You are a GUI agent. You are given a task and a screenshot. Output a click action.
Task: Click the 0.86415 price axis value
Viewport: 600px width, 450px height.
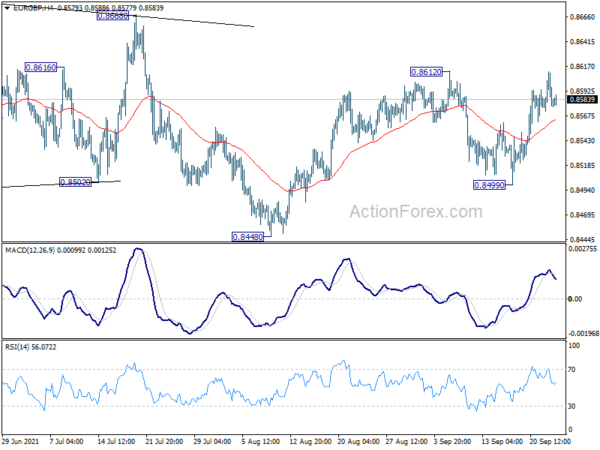pyautogui.click(x=582, y=42)
